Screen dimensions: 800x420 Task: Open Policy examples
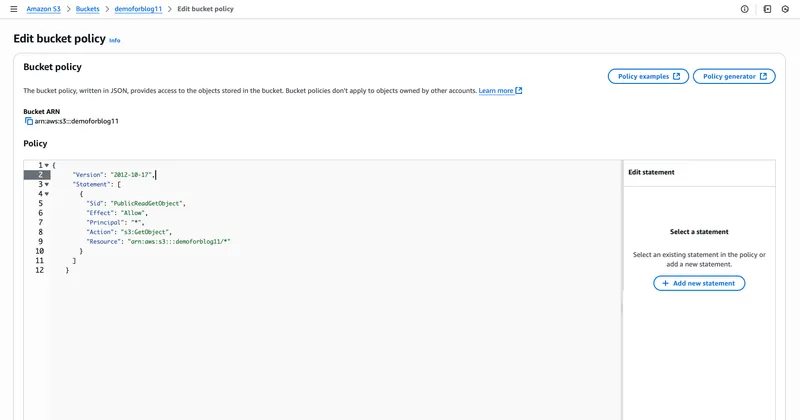[x=648, y=76]
